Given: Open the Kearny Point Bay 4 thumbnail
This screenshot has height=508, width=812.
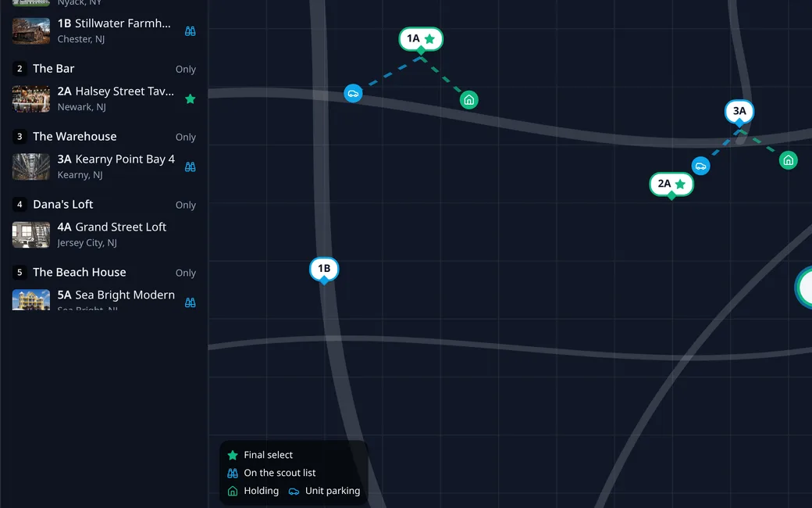Looking at the screenshot, I should [x=31, y=167].
